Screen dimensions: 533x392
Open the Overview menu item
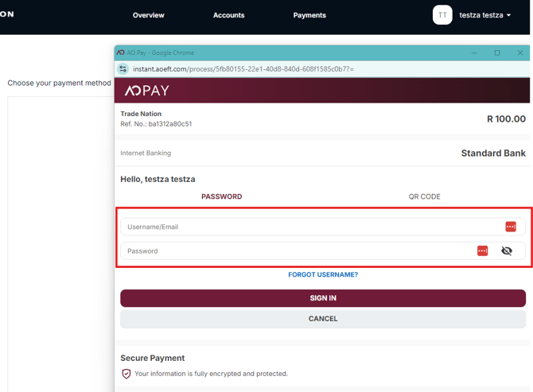(149, 15)
